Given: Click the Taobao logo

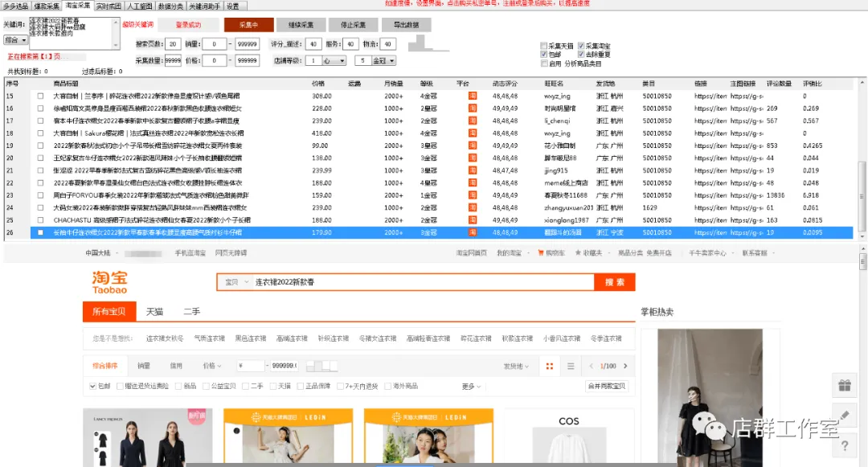Looking at the screenshot, I should point(109,282).
